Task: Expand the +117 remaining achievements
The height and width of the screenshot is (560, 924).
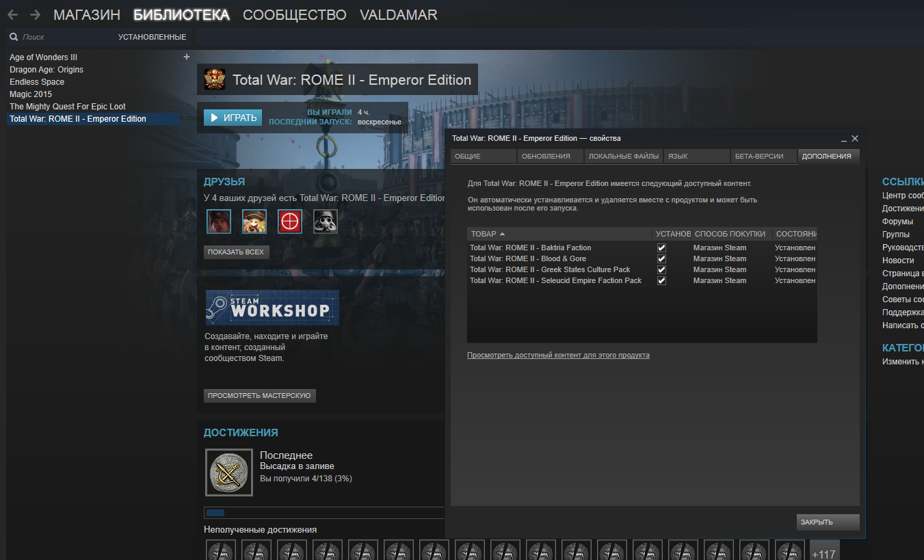Action: pos(824,552)
